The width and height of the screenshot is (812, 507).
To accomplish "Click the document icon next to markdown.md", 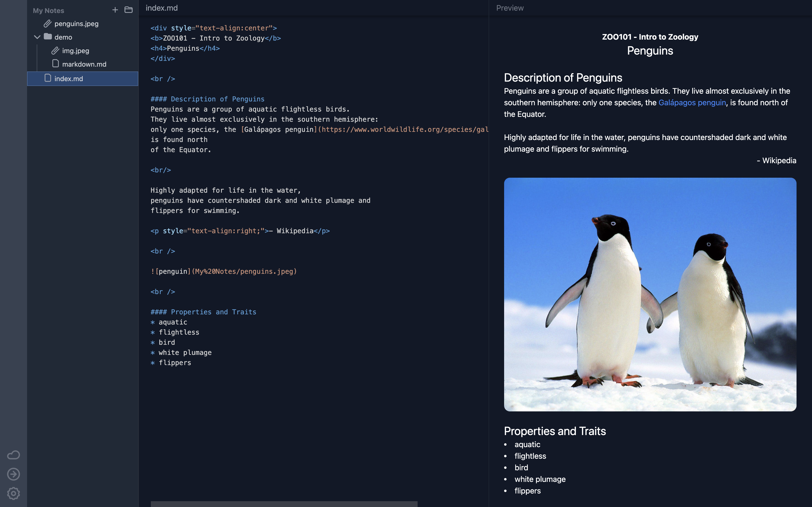I will point(56,64).
